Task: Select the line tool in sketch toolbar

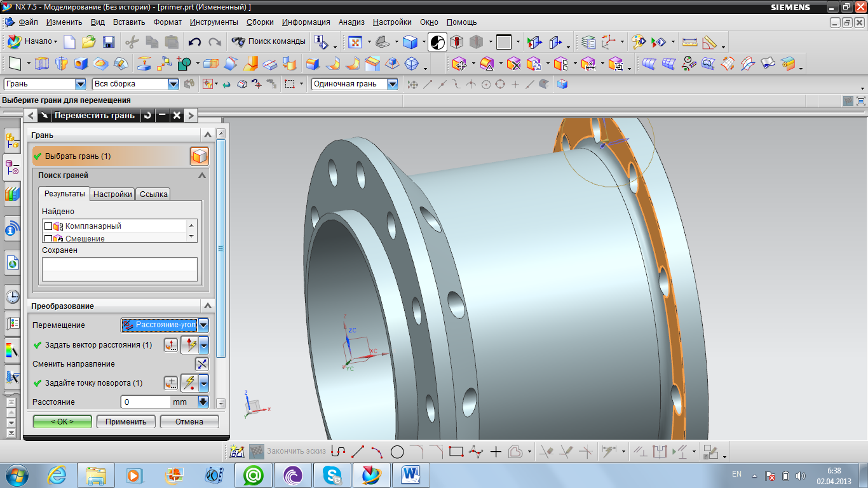Action: [x=358, y=452]
